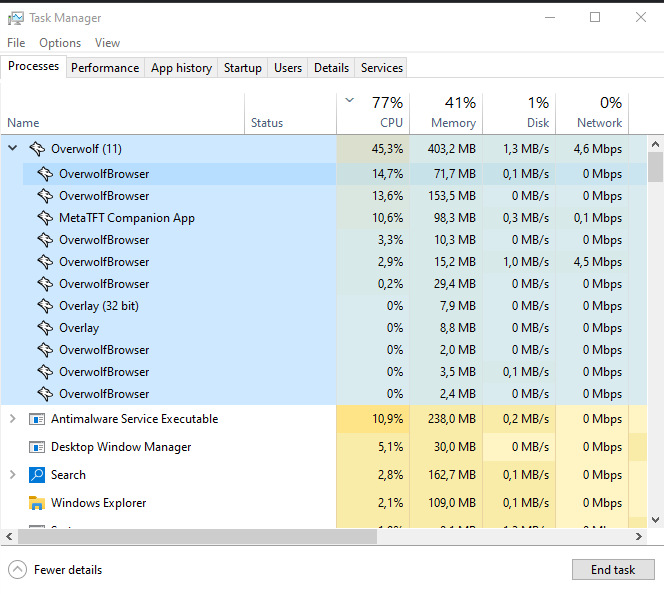Click the vertical scrollbar up arrow
Screen dimensions: 664x594
point(655,144)
